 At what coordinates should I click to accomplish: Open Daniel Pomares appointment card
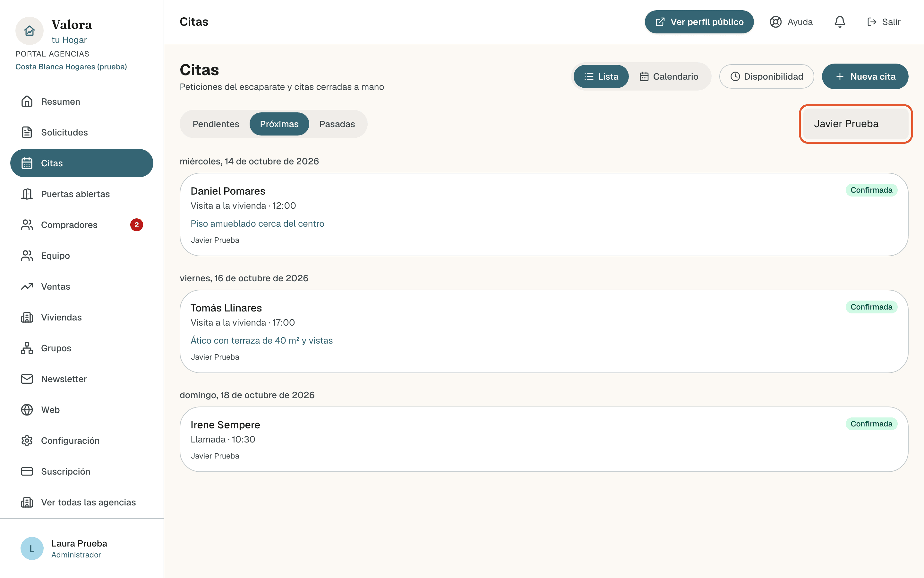[x=544, y=215]
